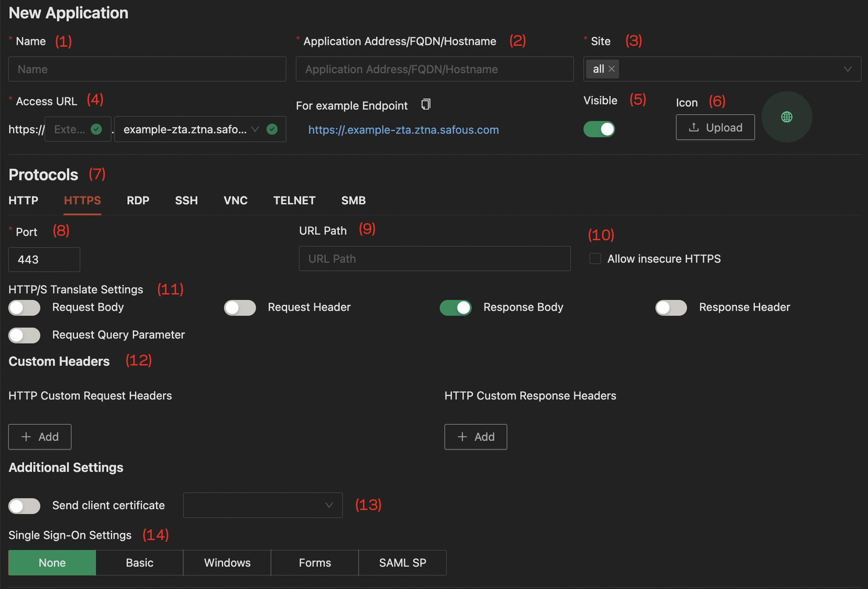Click the upload arrow icon
Viewport: 868px width, 589px height.
point(694,127)
